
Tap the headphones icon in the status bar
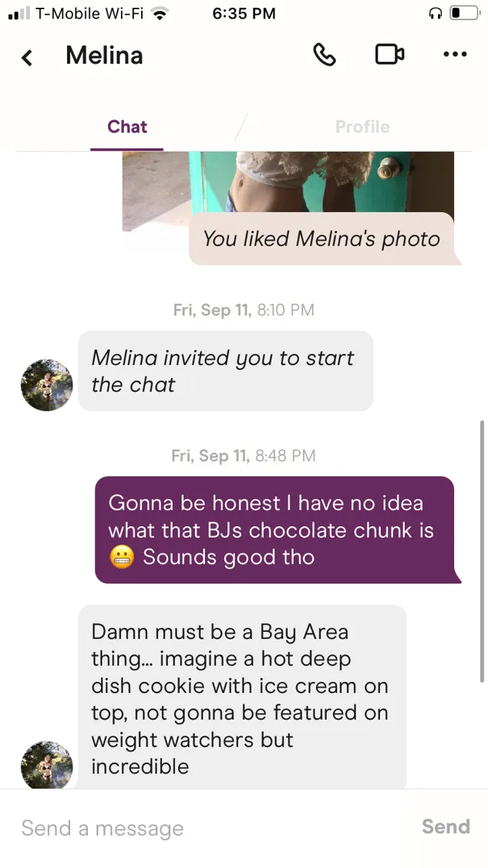click(x=436, y=14)
